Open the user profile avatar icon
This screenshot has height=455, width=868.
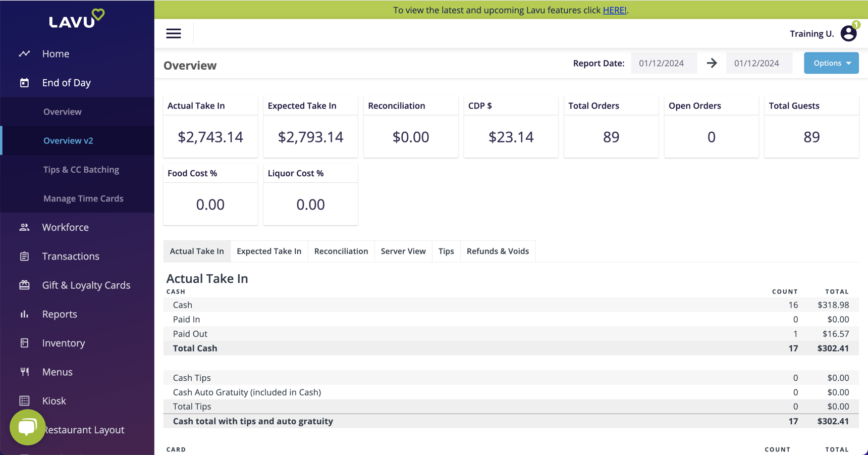click(848, 34)
